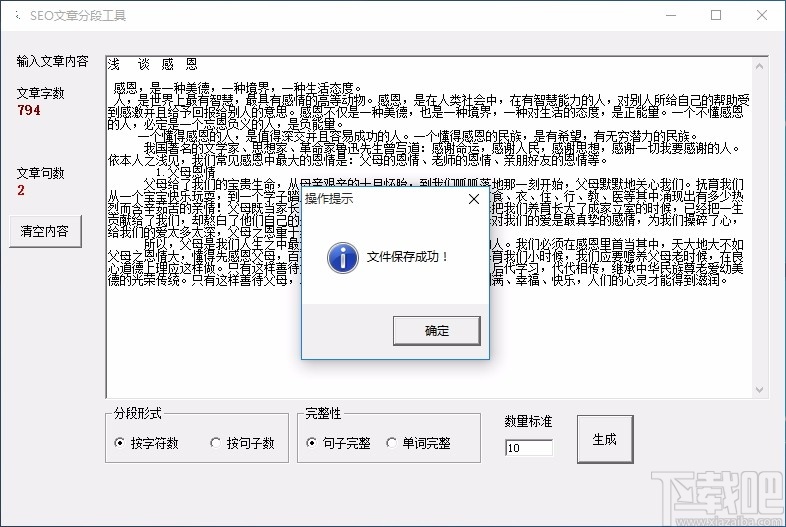Viewport: 786px width, 527px height.
Task: Maximize the SEO文章分段工具 window
Action: (x=716, y=16)
